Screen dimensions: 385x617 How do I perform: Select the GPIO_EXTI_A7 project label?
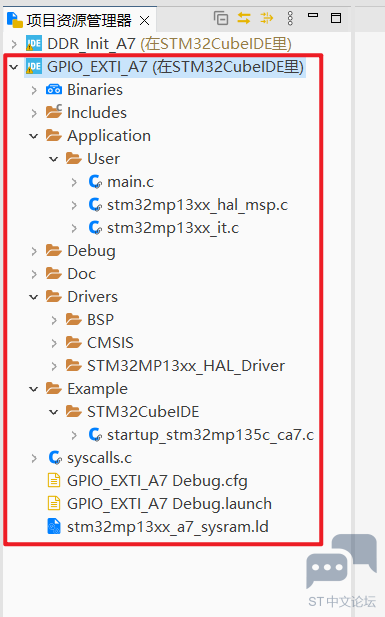click(175, 67)
